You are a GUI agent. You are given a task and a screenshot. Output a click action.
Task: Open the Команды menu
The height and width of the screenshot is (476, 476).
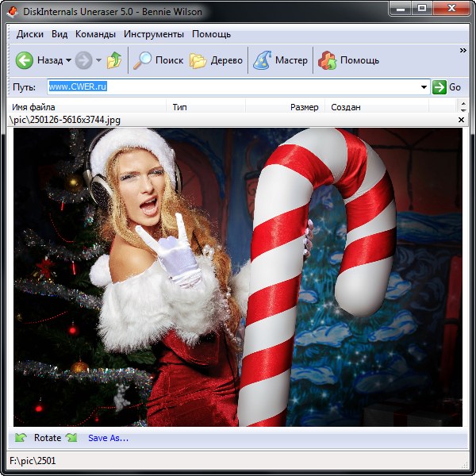coord(95,34)
